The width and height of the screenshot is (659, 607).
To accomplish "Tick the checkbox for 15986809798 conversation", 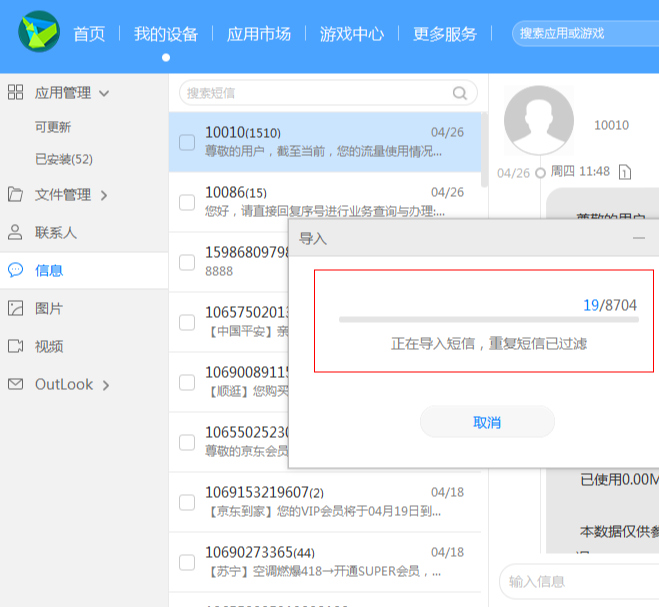I will click(x=187, y=262).
